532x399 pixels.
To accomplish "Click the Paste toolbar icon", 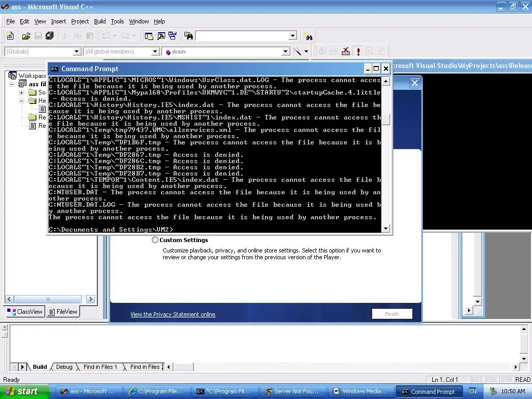I will 90,36.
